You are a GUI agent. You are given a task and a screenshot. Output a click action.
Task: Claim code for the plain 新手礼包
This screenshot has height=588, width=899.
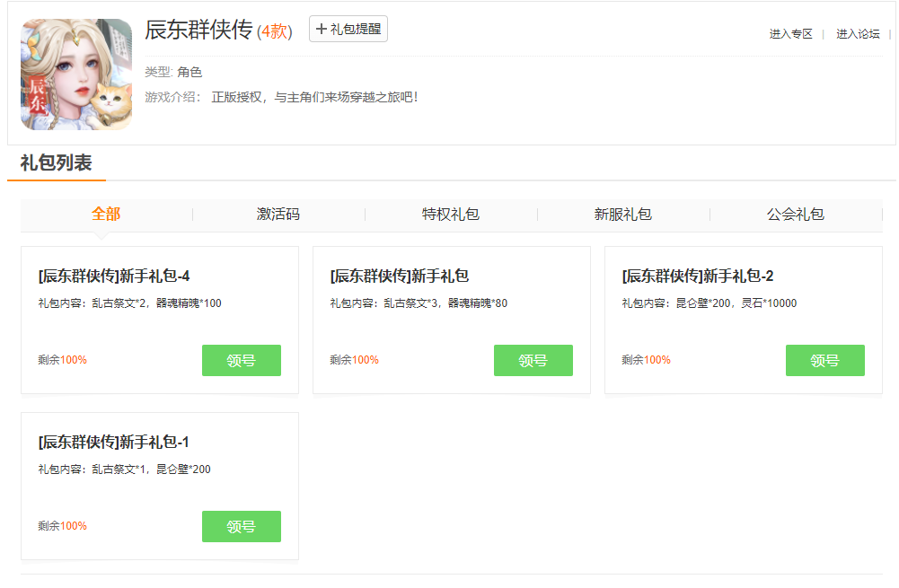[533, 360]
